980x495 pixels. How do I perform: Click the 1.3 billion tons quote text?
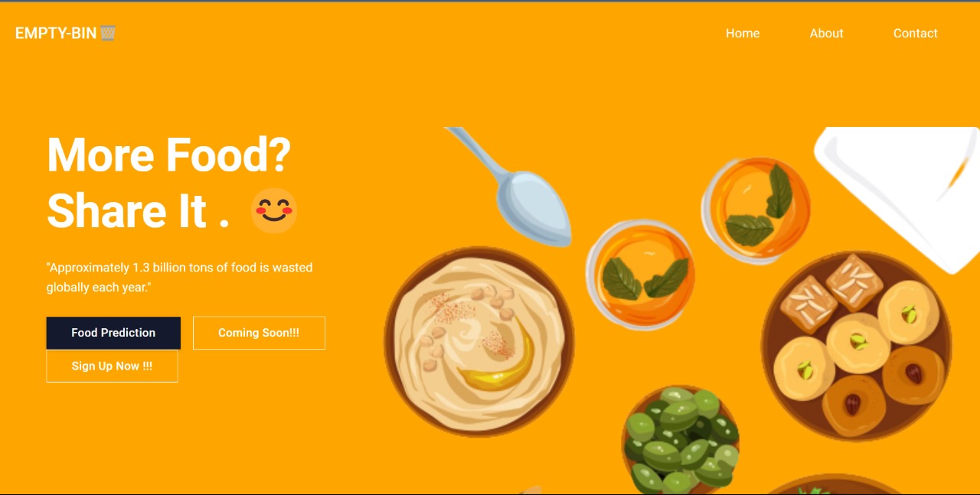pos(180,277)
